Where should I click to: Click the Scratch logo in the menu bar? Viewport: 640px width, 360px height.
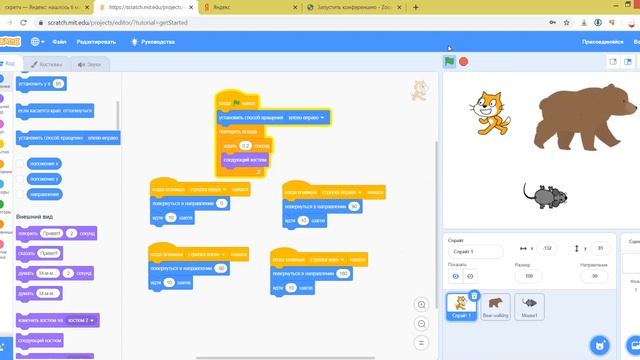coord(10,42)
